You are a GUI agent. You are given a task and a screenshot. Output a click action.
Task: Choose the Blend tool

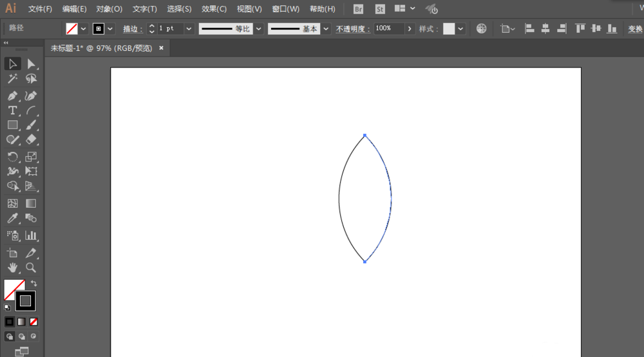pyautogui.click(x=31, y=218)
